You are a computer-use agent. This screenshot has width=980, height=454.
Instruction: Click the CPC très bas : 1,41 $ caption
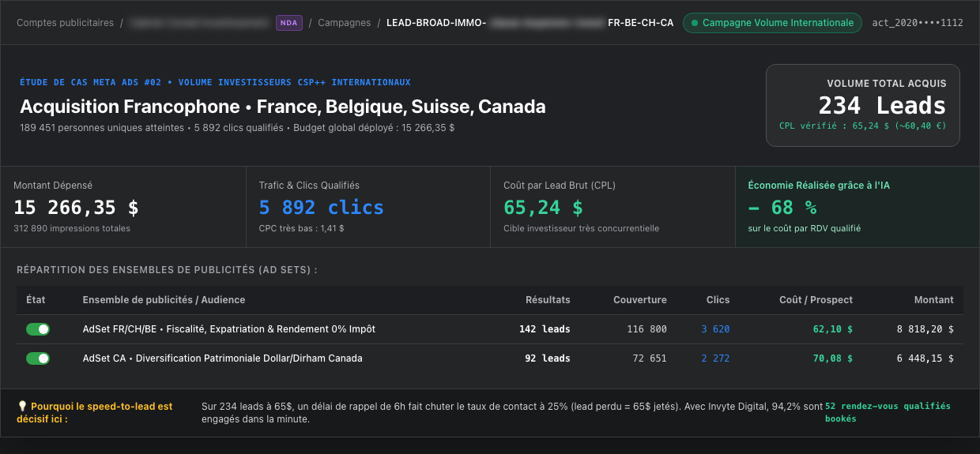click(x=301, y=228)
